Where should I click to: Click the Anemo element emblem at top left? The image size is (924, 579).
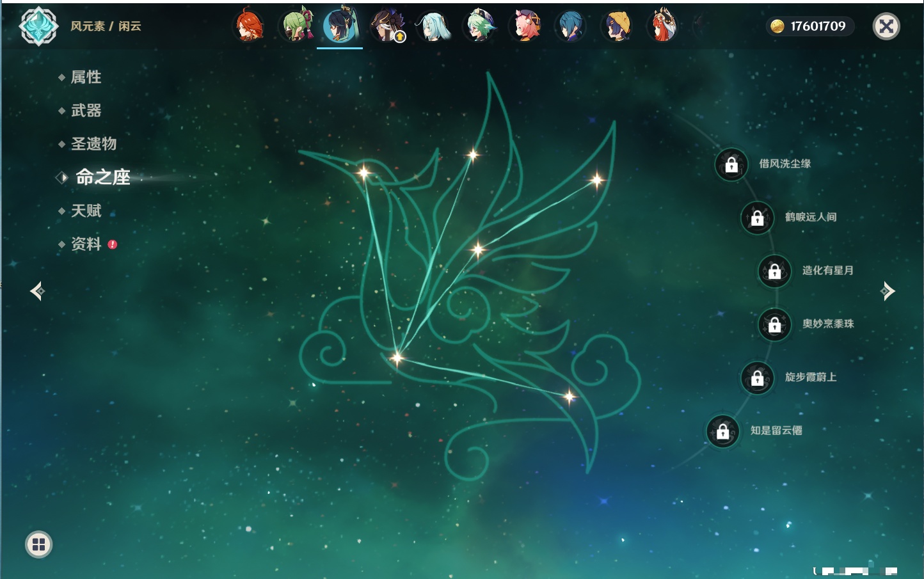point(38,26)
